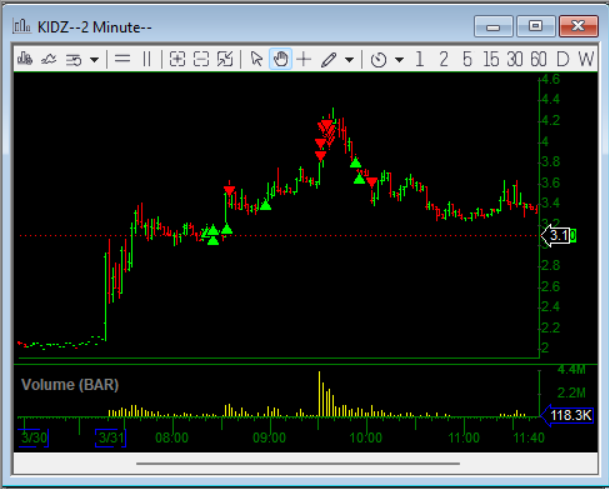609x489 pixels.
Task: Switch chart to 2 minute interval
Action: pos(444,59)
